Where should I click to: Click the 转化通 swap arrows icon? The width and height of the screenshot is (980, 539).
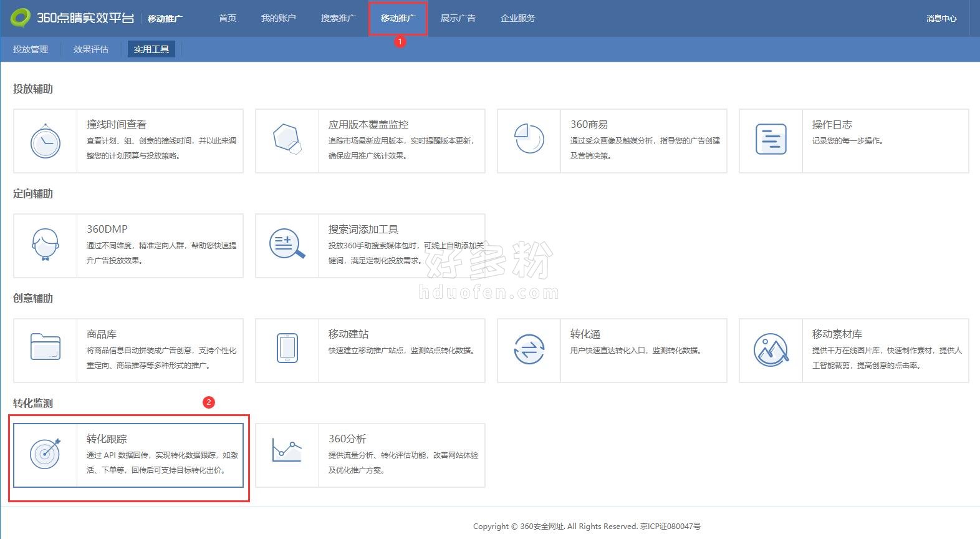click(529, 349)
